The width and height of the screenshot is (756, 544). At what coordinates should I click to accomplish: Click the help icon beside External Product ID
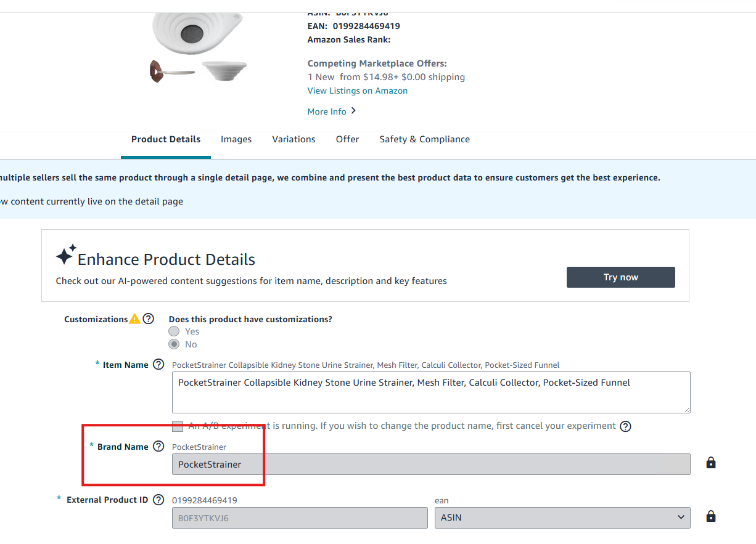(x=158, y=500)
